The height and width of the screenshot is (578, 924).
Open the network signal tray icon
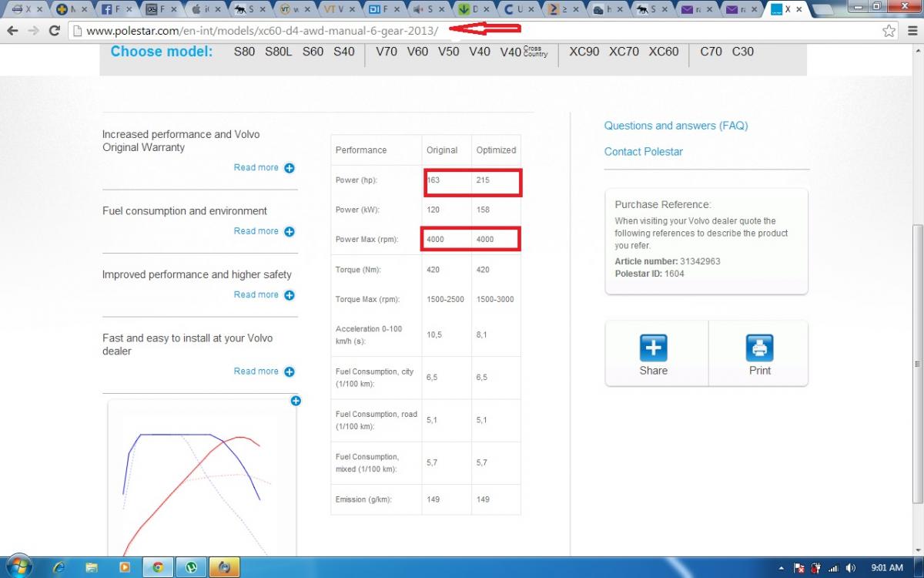tap(833, 568)
